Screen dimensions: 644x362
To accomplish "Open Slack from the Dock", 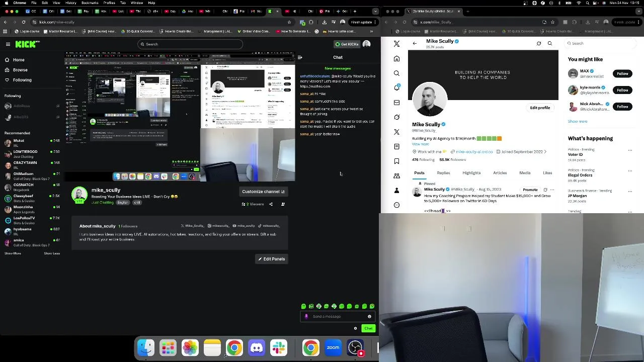I will click(x=279, y=347).
